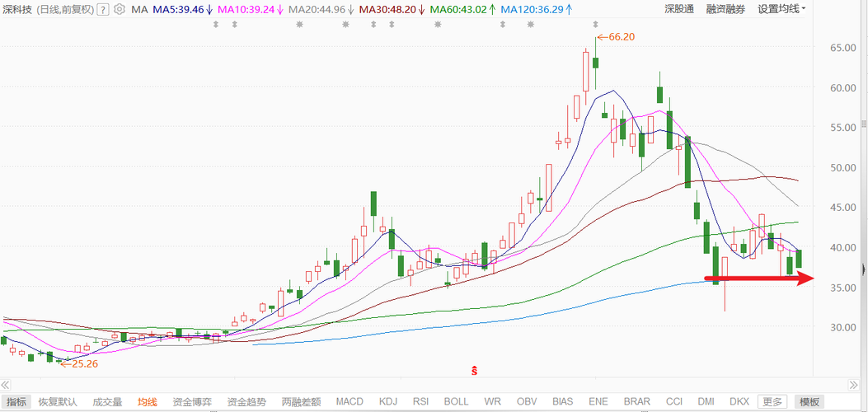Click the 66.20 high price label

coord(621,37)
